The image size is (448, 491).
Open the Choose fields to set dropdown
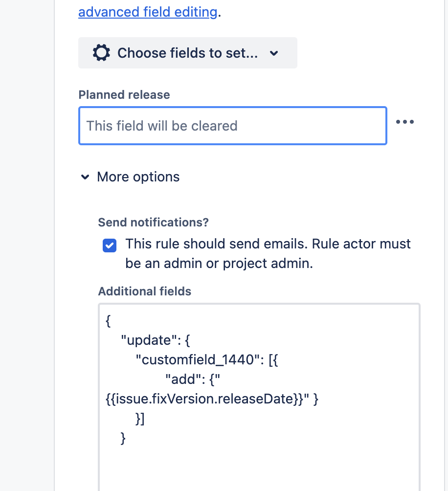point(187,53)
